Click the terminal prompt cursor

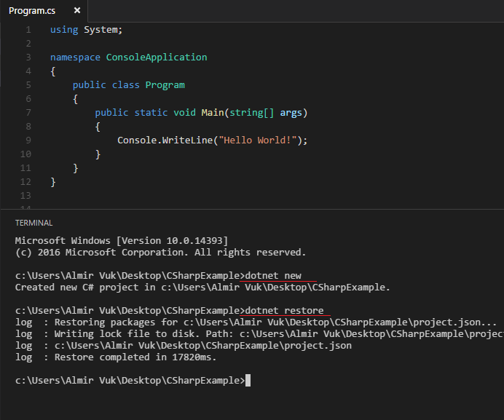pyautogui.click(x=248, y=381)
